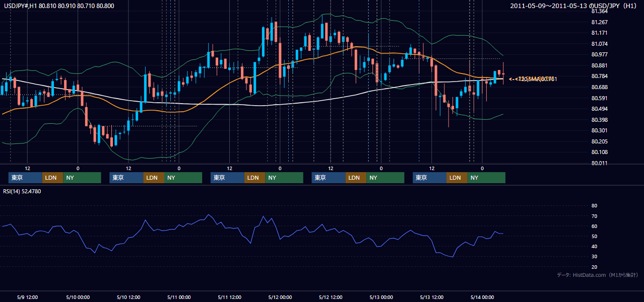The width and height of the screenshot is (644, 302).
Task: Select the RSI 60 level label
Action: pos(594,226)
